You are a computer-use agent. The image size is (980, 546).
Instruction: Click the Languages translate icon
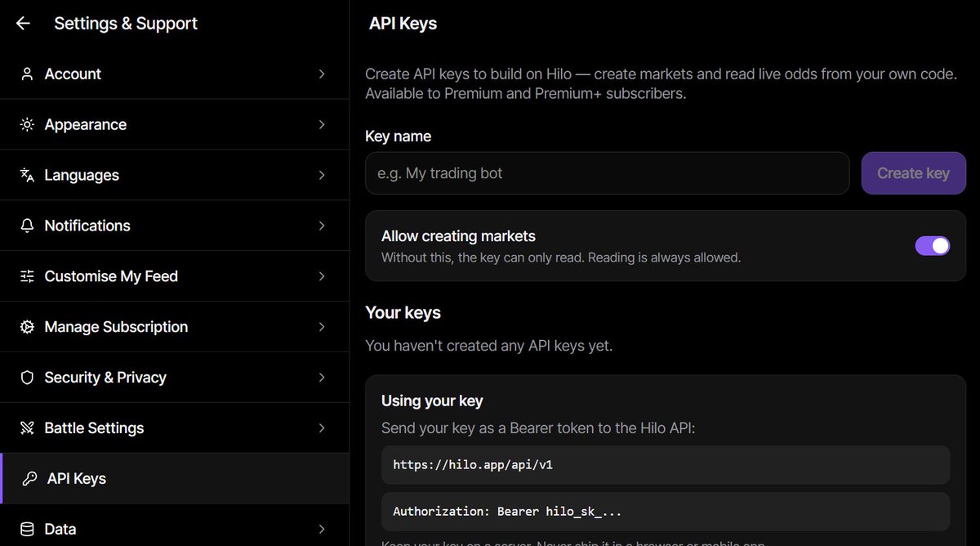click(x=27, y=175)
